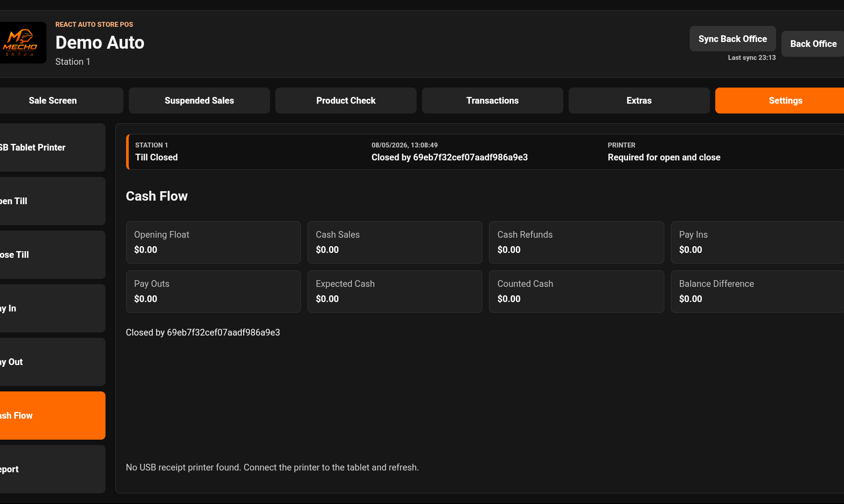Click the Balance Difference card
Image resolution: width=844 pixels, height=504 pixels.
click(x=757, y=291)
